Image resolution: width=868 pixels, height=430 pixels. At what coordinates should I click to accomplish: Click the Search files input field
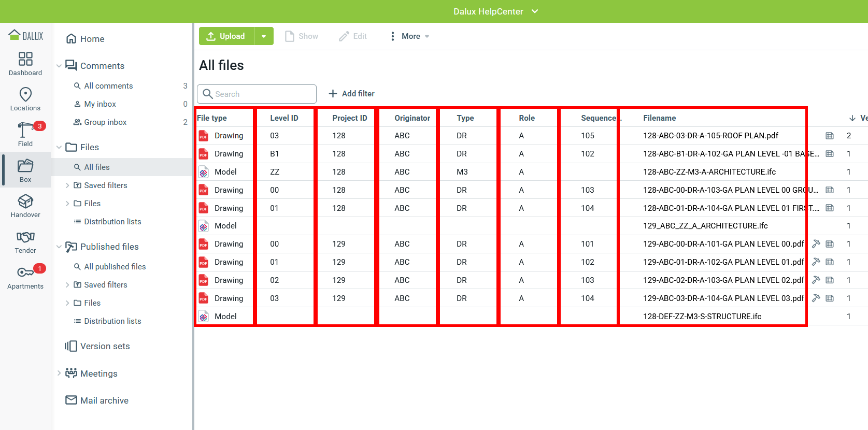[257, 94]
